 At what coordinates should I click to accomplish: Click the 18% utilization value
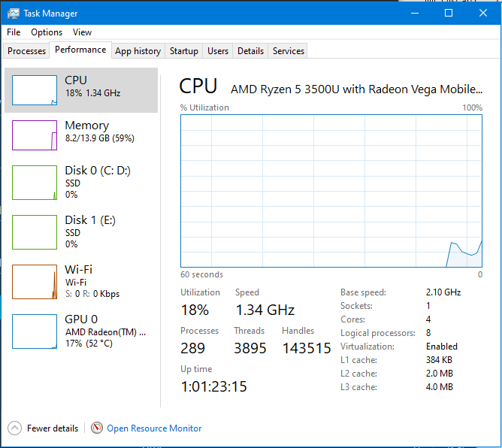pos(195,310)
